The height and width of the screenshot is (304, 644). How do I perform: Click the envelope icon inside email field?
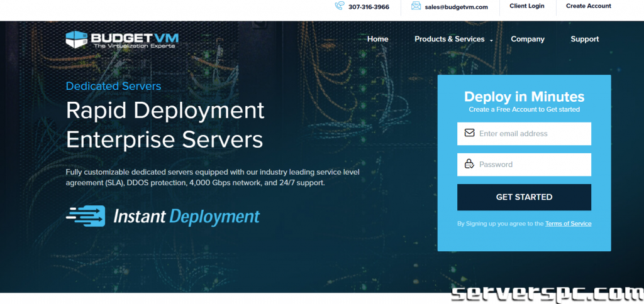pyautogui.click(x=469, y=133)
